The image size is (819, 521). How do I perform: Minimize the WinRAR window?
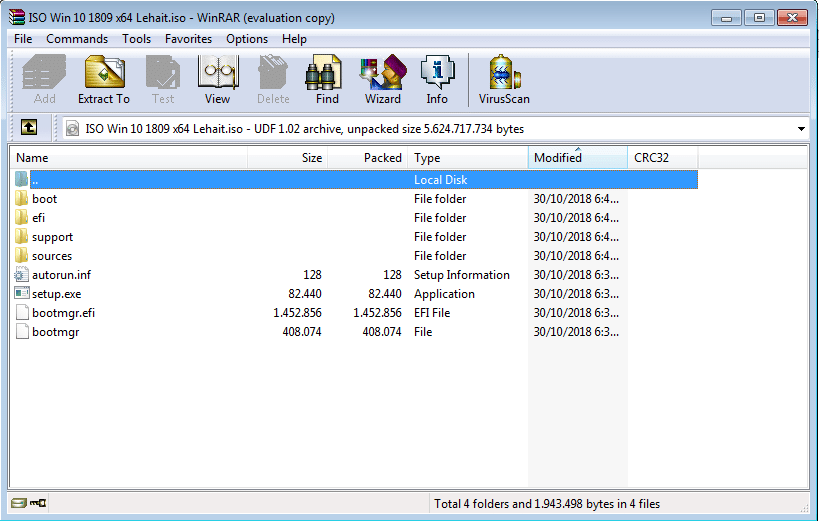tap(727, 18)
